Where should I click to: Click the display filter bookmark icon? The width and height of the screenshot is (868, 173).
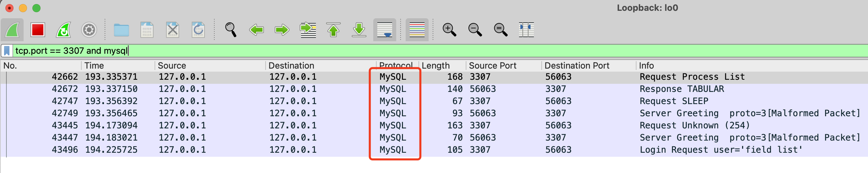[x=7, y=51]
